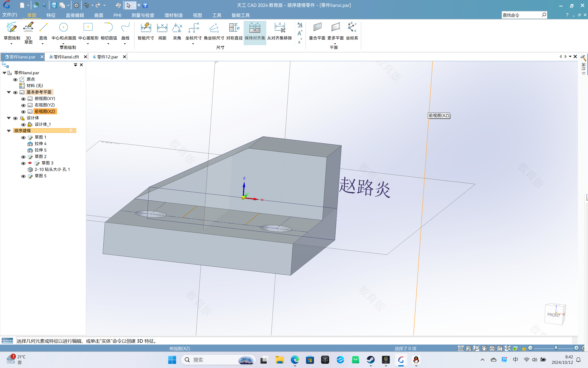The height and width of the screenshot is (368, 588).
Task: Click the zoom out minus button
Action: tap(530, 348)
